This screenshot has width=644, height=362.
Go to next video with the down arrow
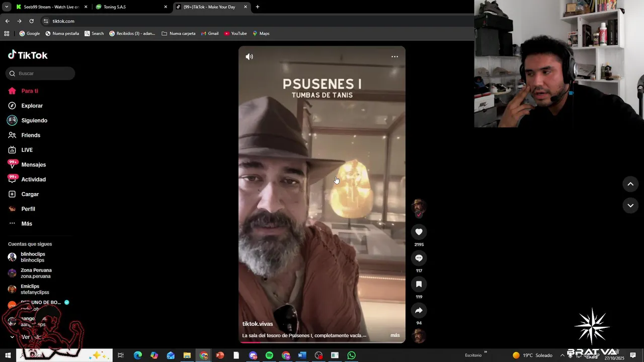[x=630, y=205]
